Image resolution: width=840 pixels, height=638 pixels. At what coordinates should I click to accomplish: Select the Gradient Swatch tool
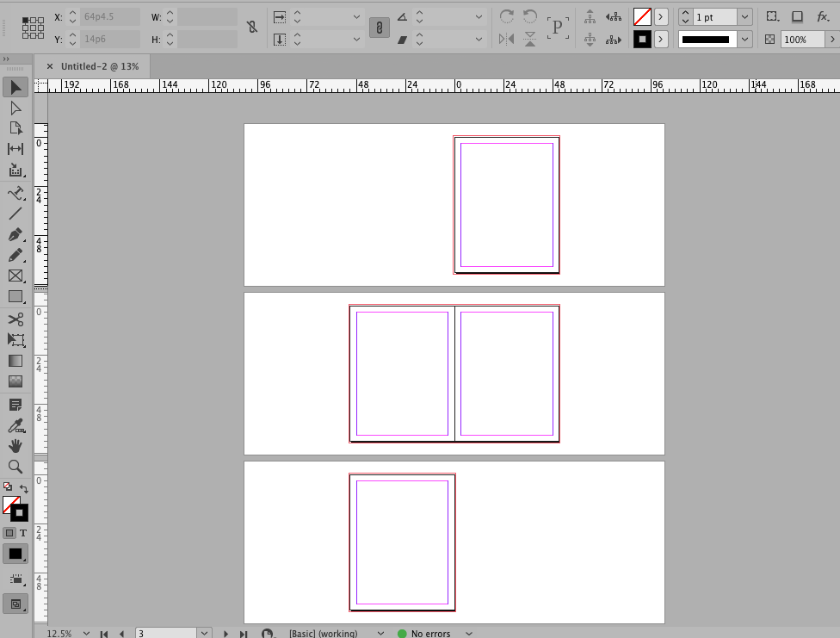pyautogui.click(x=15, y=361)
